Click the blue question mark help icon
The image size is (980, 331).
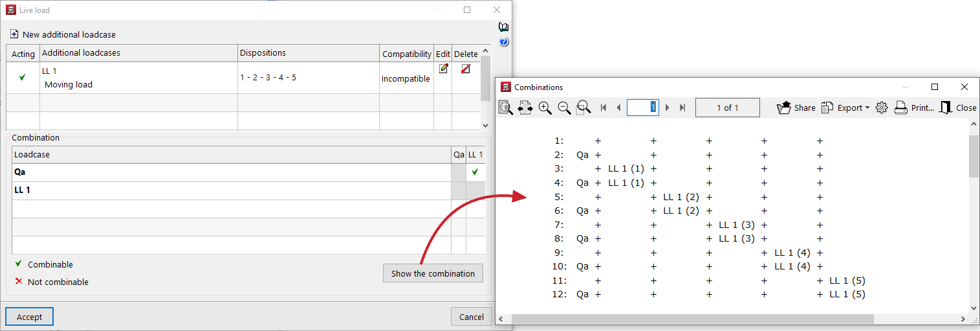(503, 42)
